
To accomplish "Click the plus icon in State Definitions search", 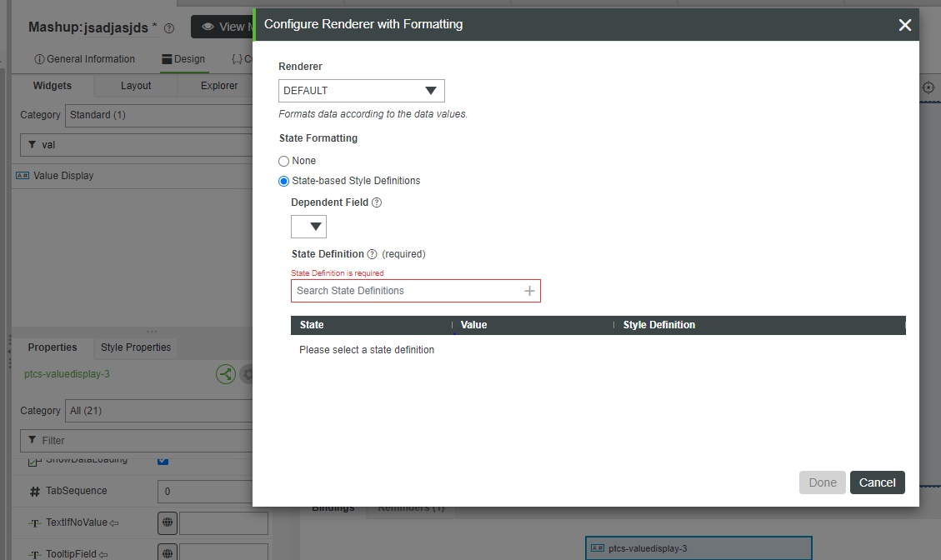I will coord(529,290).
